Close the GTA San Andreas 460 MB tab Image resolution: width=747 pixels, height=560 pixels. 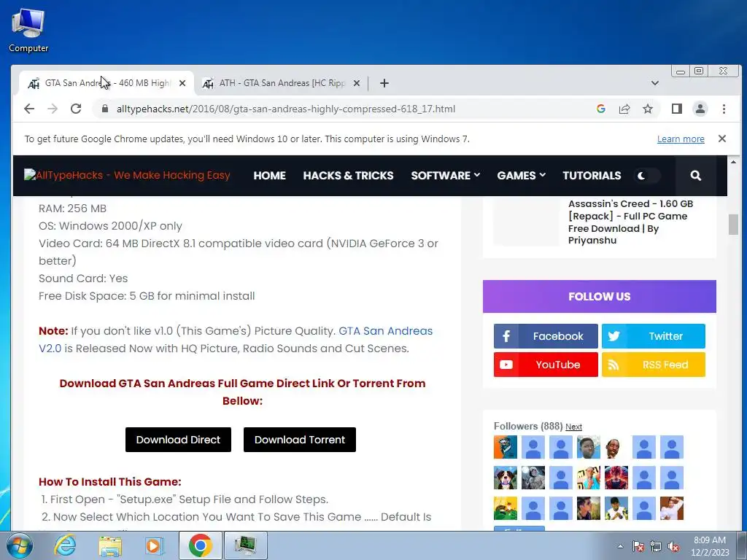pyautogui.click(x=182, y=83)
